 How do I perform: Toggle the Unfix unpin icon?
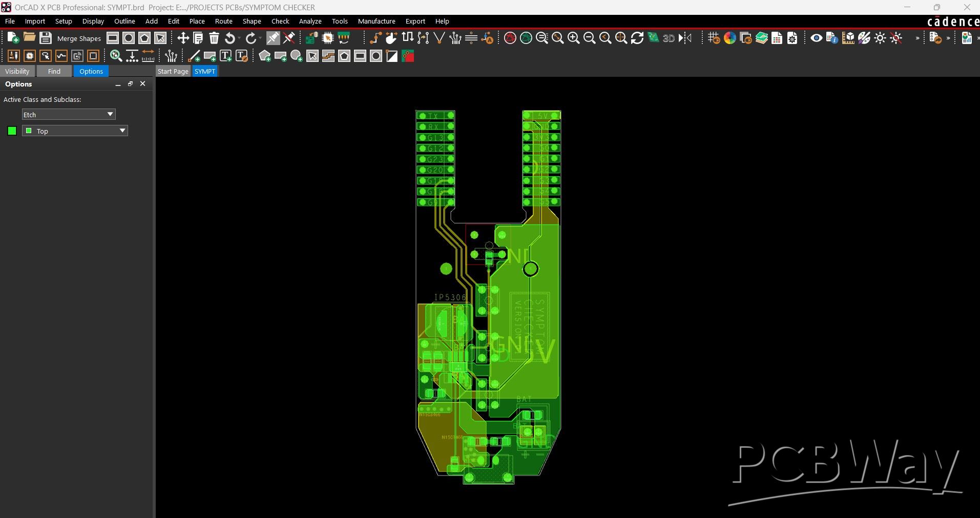[x=289, y=38]
